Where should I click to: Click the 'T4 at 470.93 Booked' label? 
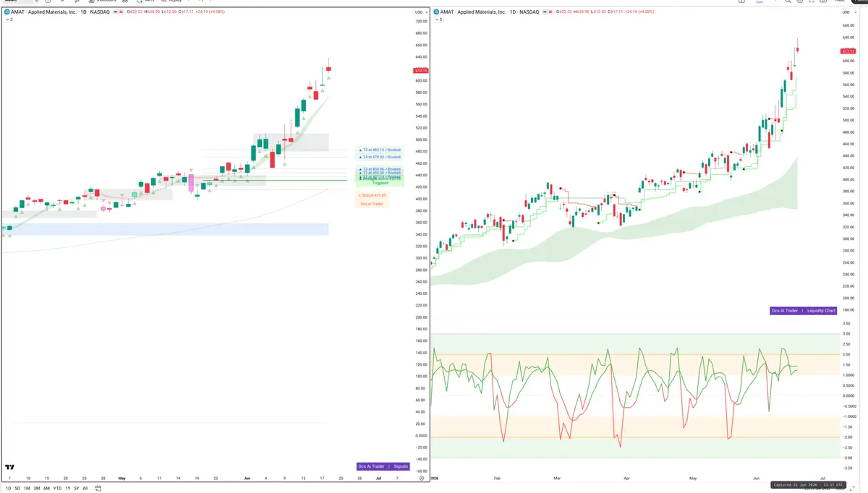click(380, 157)
